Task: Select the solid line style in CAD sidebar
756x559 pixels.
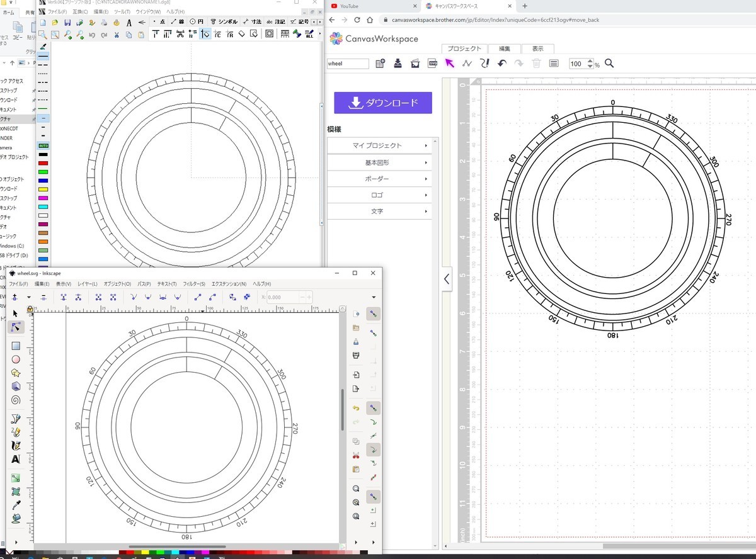Action: (43, 56)
